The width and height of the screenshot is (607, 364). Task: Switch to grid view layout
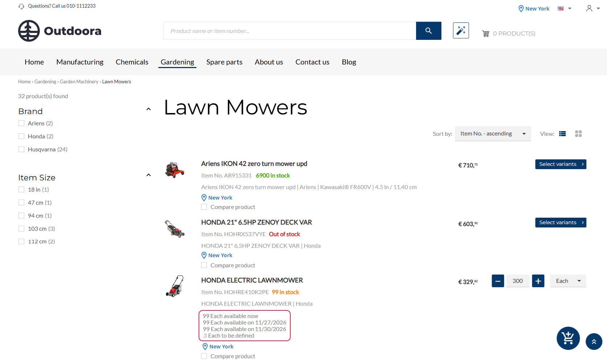[578, 134]
